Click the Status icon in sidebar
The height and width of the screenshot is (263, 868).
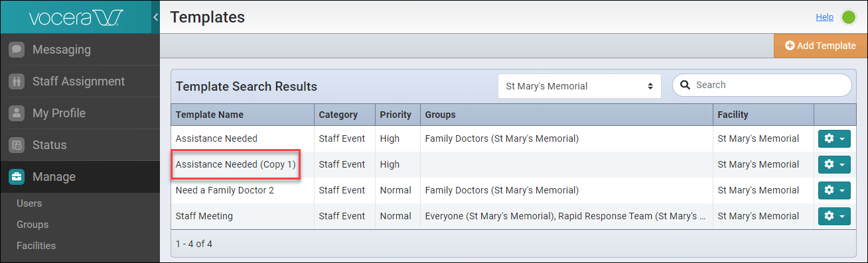(17, 145)
